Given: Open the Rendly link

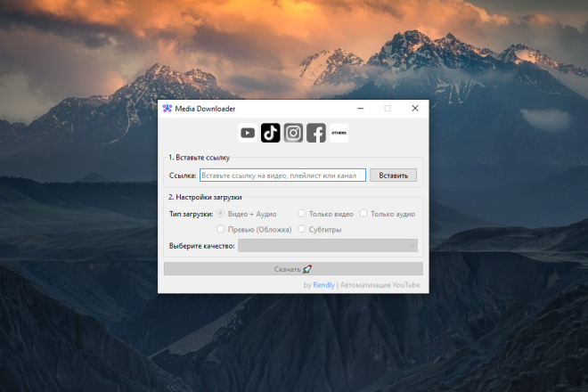Looking at the screenshot, I should tap(323, 285).
